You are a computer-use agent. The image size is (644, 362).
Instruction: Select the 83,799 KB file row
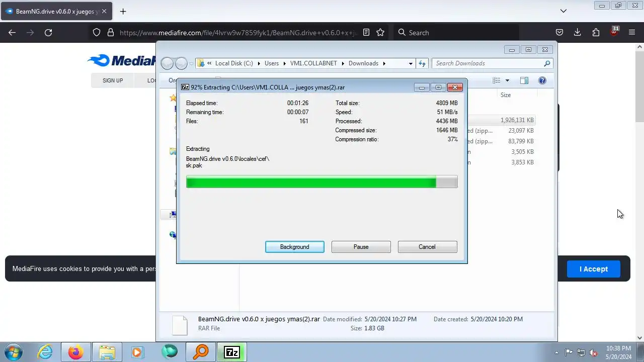coord(501,141)
